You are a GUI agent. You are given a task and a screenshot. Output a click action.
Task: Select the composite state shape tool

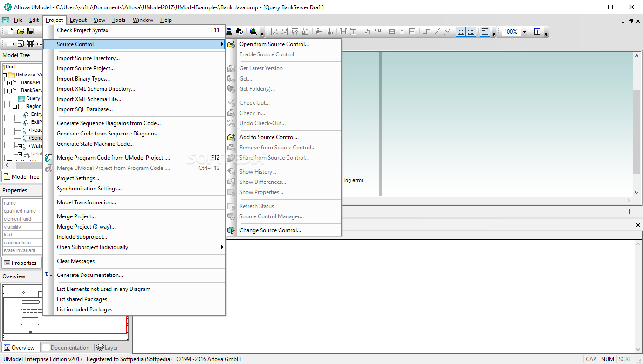pyautogui.click(x=20, y=44)
